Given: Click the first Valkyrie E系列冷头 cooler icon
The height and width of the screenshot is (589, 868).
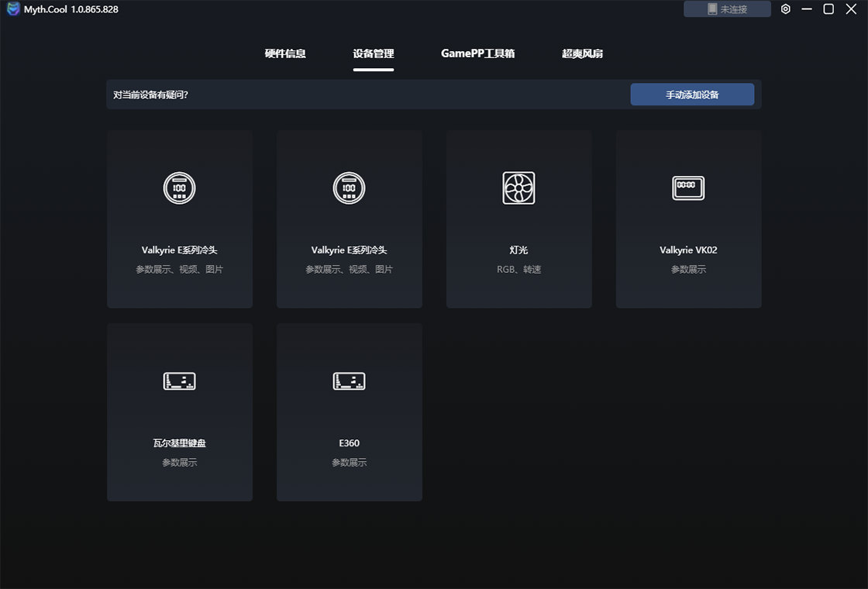Looking at the screenshot, I should 179,188.
